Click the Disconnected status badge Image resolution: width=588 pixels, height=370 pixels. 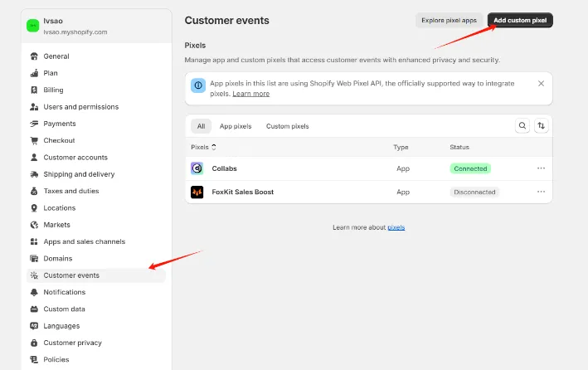pos(474,192)
